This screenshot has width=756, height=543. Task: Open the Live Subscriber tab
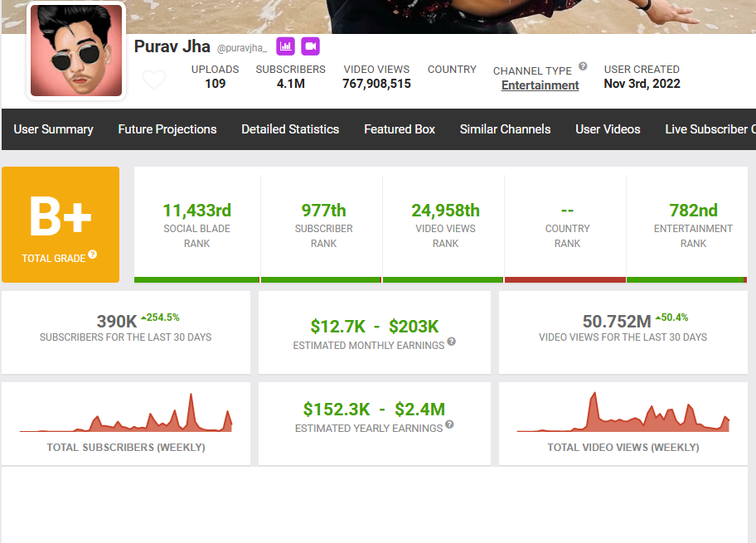pyautogui.click(x=710, y=129)
